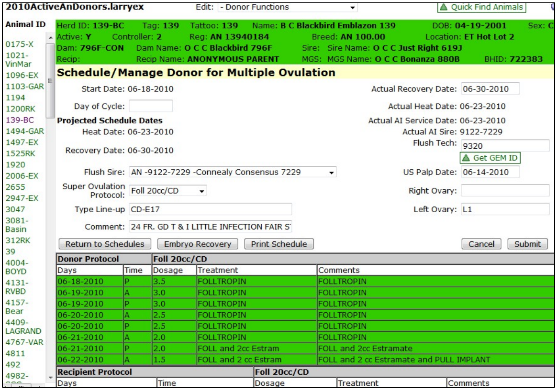Select animal 0175-X in the list
557x392 pixels.
20,44
